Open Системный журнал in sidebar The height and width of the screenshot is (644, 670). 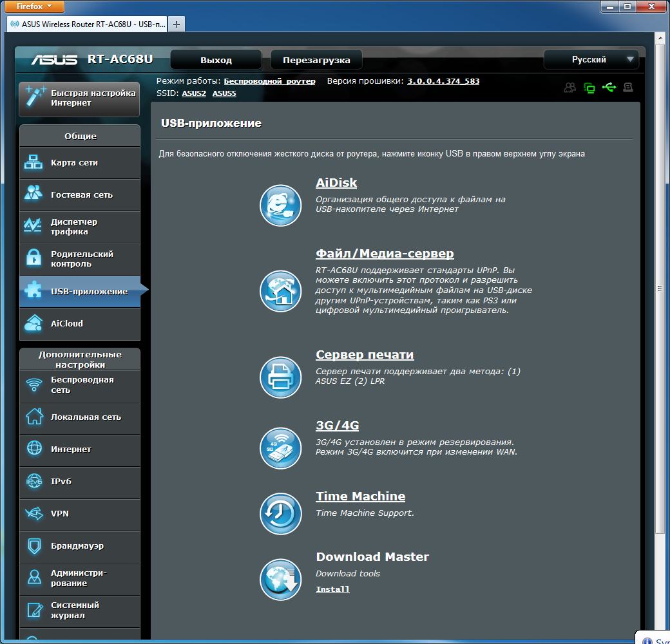pyautogui.click(x=79, y=611)
